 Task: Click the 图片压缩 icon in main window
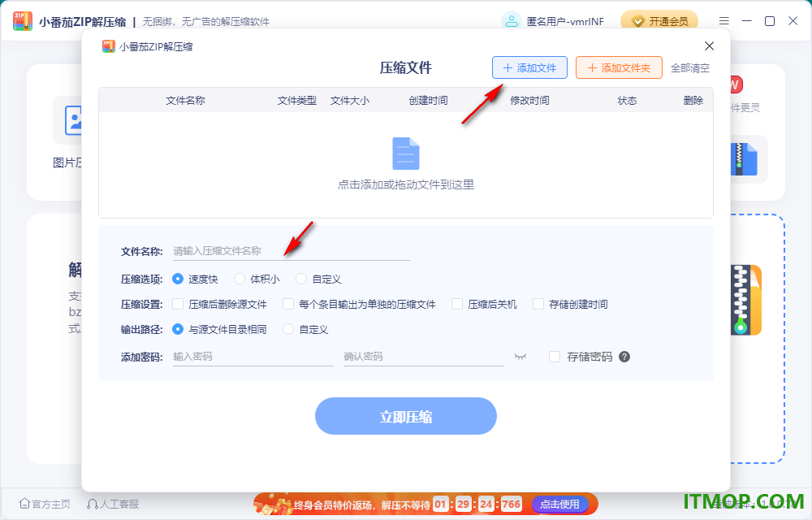pyautogui.click(x=73, y=120)
